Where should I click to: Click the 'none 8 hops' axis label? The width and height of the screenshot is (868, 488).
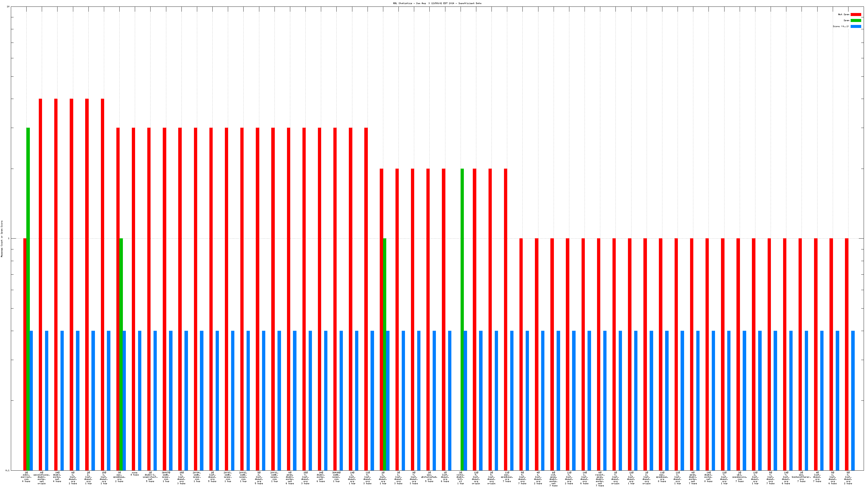tap(135, 474)
